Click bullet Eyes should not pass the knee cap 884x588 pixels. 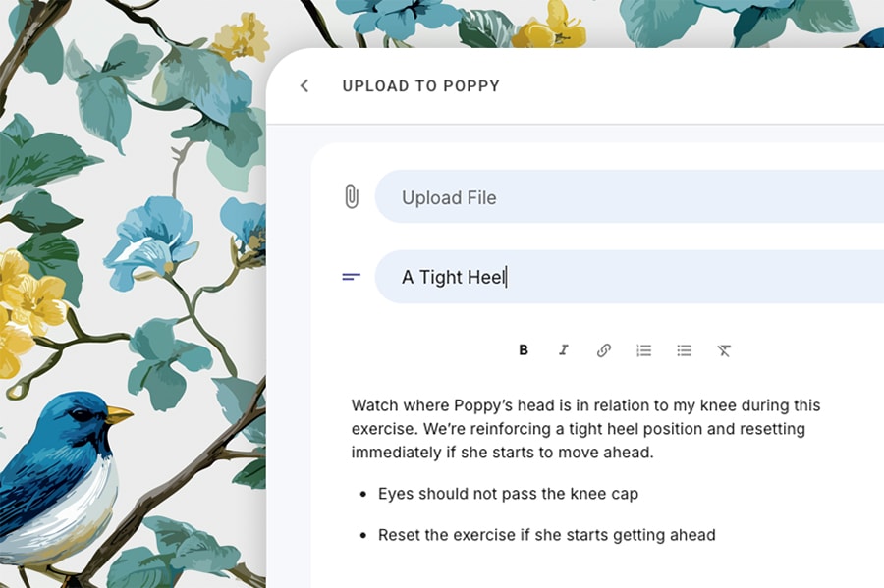[508, 494]
